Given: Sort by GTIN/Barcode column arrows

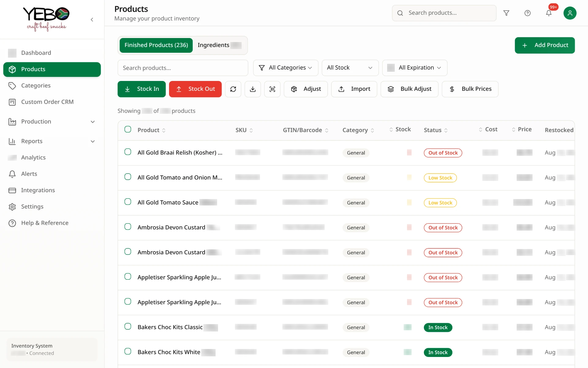Looking at the screenshot, I should (x=327, y=130).
